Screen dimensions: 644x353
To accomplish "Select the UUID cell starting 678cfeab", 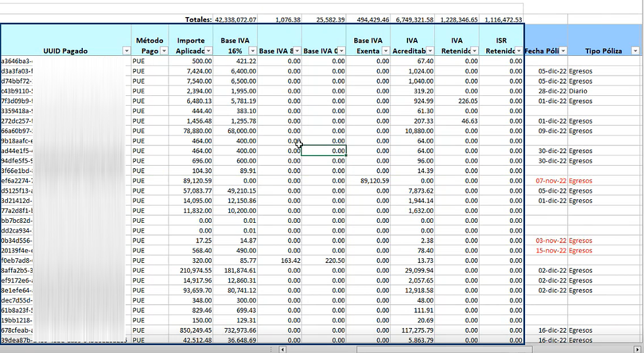I will coord(66,331).
